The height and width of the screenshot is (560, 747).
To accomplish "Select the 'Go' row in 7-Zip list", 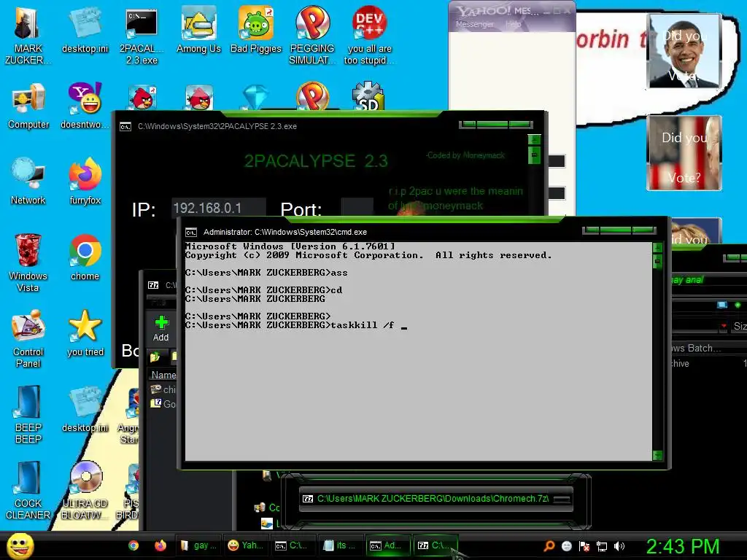I will [x=163, y=404].
